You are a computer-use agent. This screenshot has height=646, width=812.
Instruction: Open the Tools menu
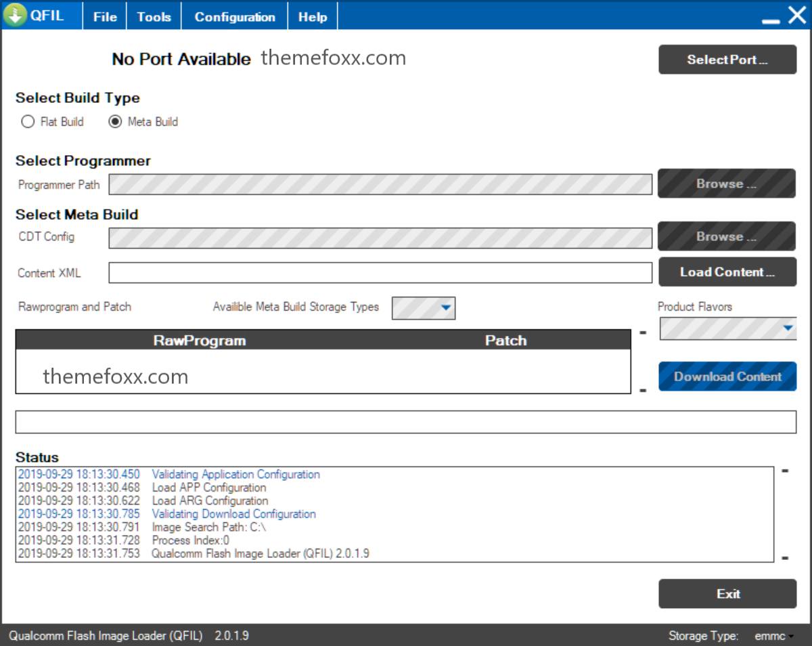(x=154, y=17)
